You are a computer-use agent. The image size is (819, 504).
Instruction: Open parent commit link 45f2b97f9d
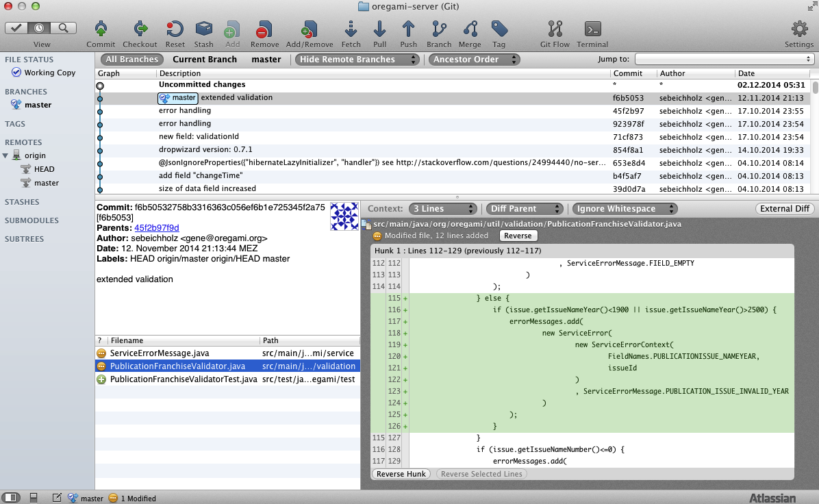click(x=157, y=228)
